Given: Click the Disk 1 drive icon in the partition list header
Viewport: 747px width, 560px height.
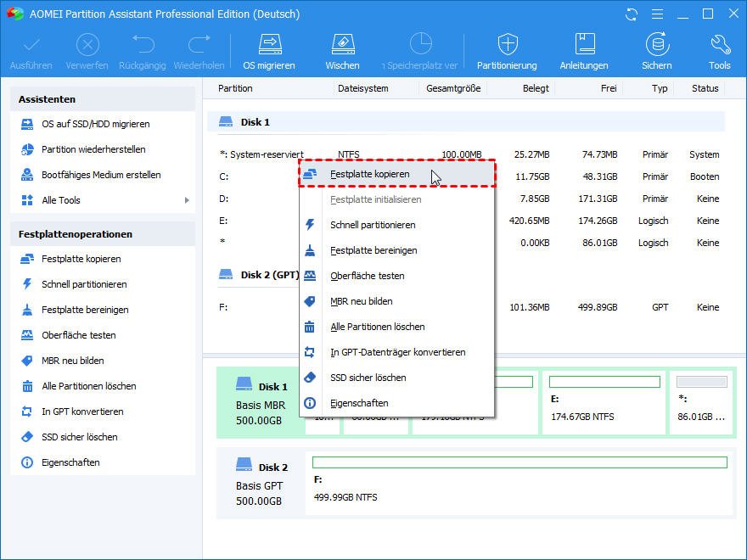Looking at the screenshot, I should point(226,122).
